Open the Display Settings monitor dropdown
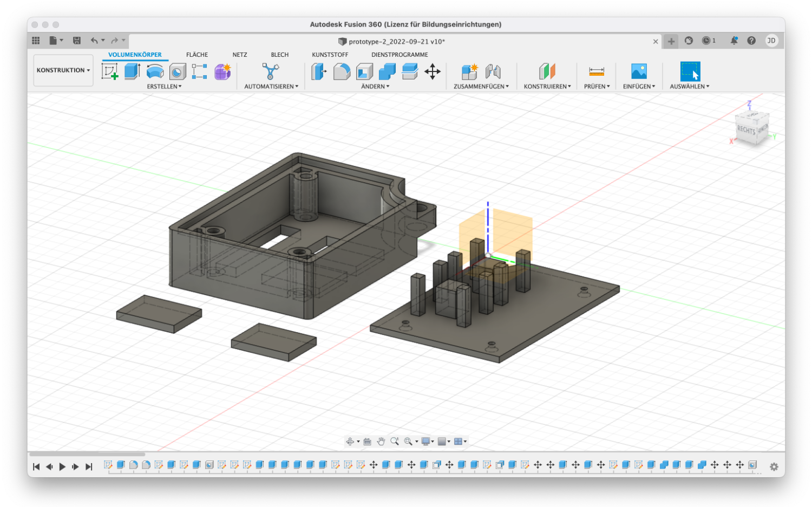This screenshot has height=507, width=812. 428,442
